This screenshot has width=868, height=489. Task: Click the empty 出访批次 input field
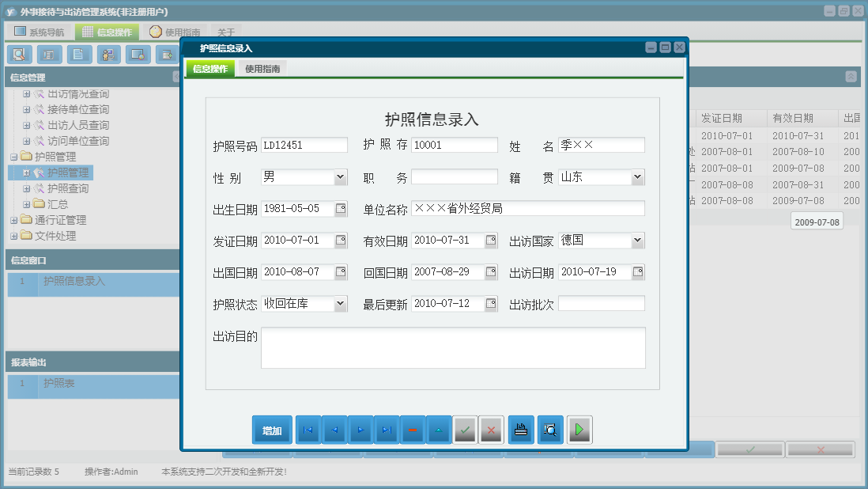coord(601,304)
